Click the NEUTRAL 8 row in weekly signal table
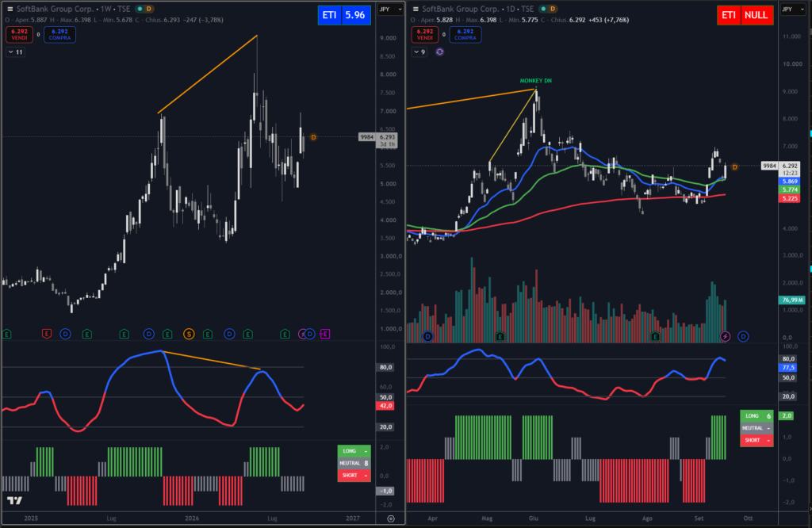The height and width of the screenshot is (528, 812). [354, 463]
